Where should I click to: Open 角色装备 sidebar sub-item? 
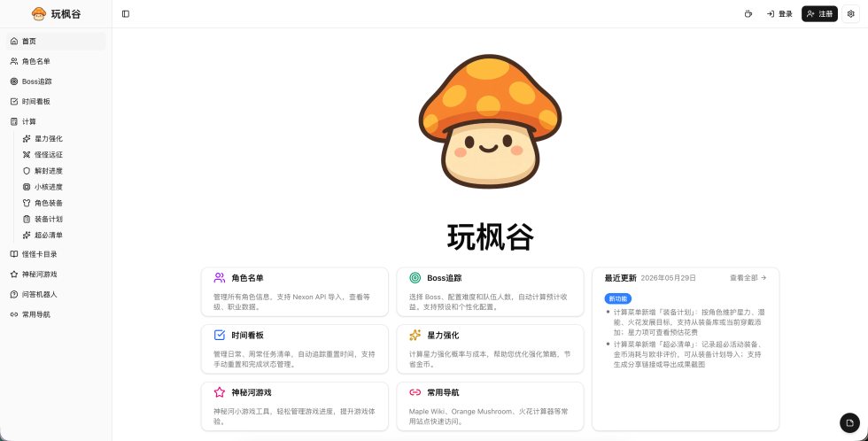tap(62, 203)
